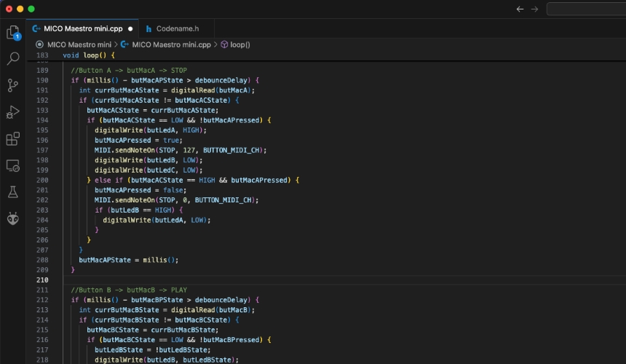Open Run and Debug view icon
The width and height of the screenshot is (626, 364).
tap(13, 112)
